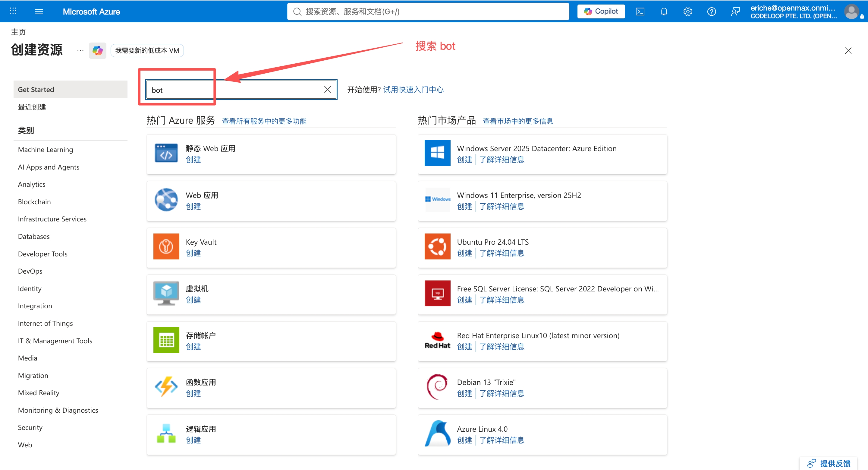Click the 存储帐户 grid icon
This screenshot has height=470, width=868.
pos(166,340)
